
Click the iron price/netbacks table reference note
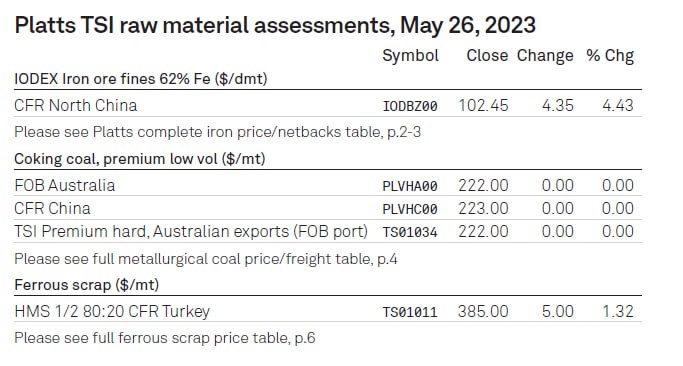[217, 132]
